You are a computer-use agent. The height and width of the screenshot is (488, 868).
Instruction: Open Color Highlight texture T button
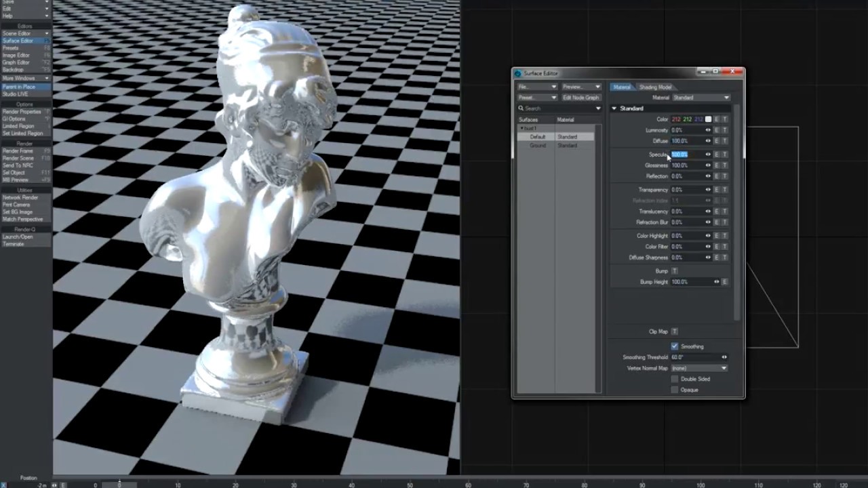coord(725,236)
